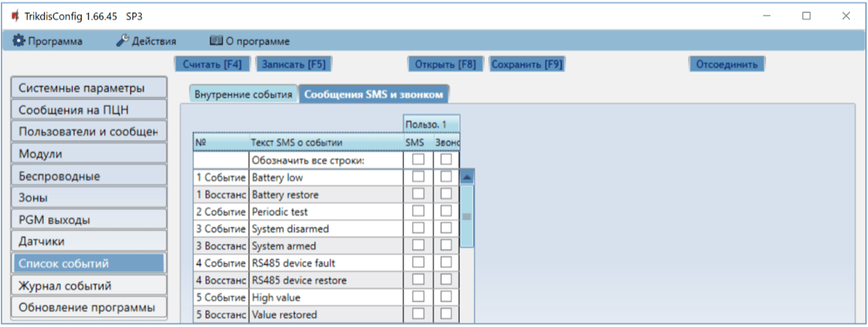
Task: Select the Сообщения SMS и звонком tab
Action: coord(374,95)
